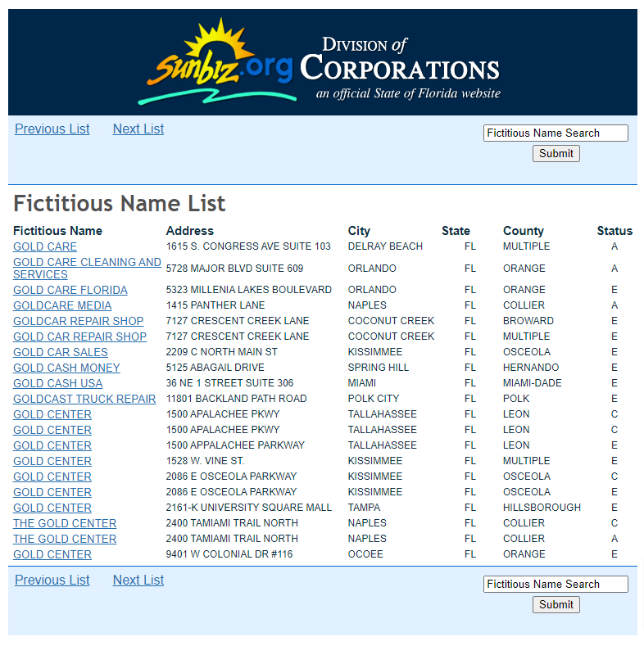Open GOLD CENTER at 9401 W Colonial Dr
Image resolution: width=644 pixels, height=646 pixels.
point(52,554)
